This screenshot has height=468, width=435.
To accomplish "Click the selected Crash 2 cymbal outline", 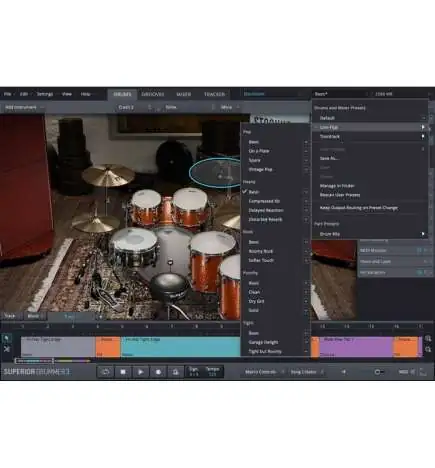I will click(215, 172).
